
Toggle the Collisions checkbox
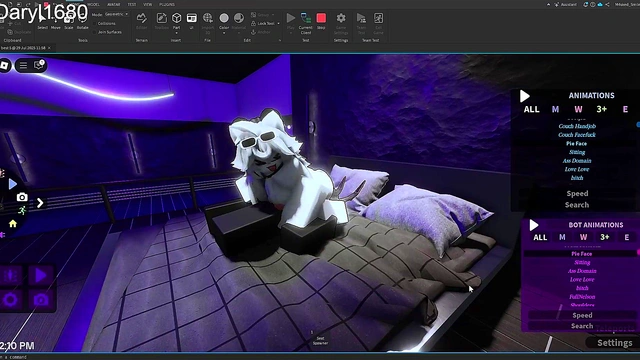click(95, 23)
